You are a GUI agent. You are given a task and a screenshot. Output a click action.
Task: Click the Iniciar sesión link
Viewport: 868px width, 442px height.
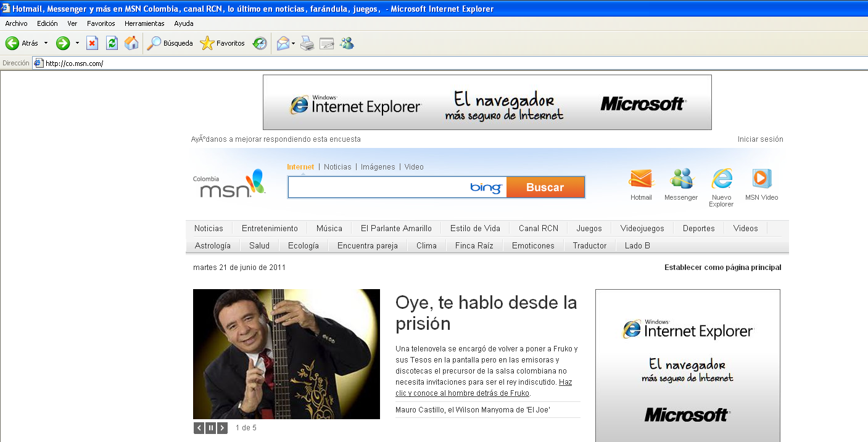point(761,139)
